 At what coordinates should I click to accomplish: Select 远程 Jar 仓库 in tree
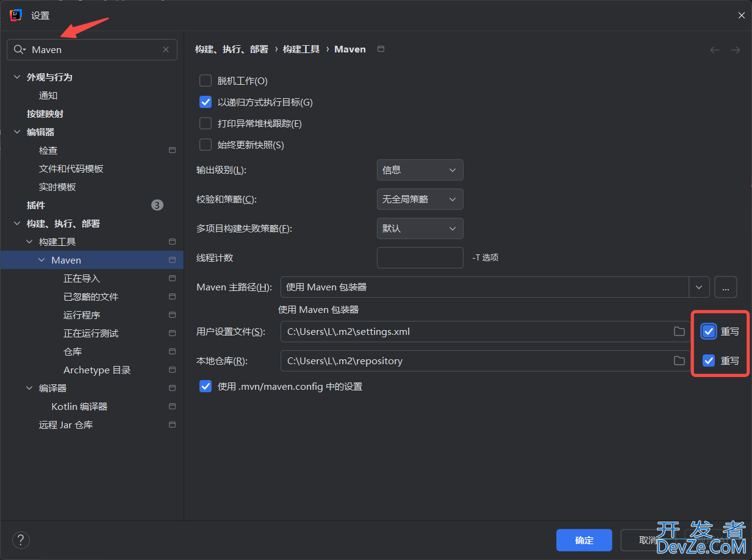click(66, 425)
